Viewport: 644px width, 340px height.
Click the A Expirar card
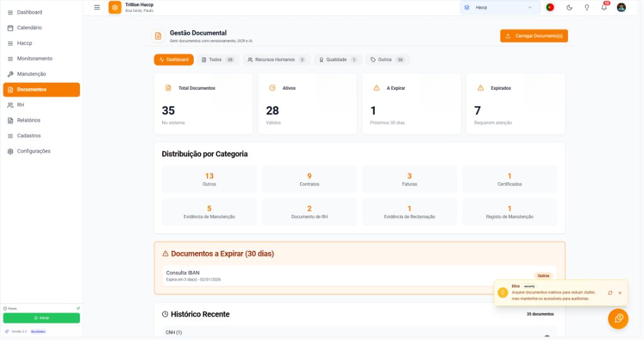coord(411,104)
